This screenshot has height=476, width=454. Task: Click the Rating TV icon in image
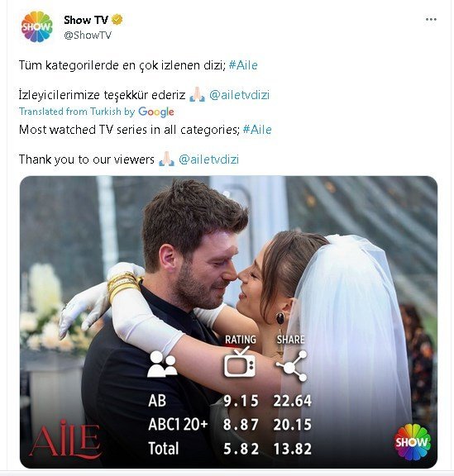coord(240,362)
